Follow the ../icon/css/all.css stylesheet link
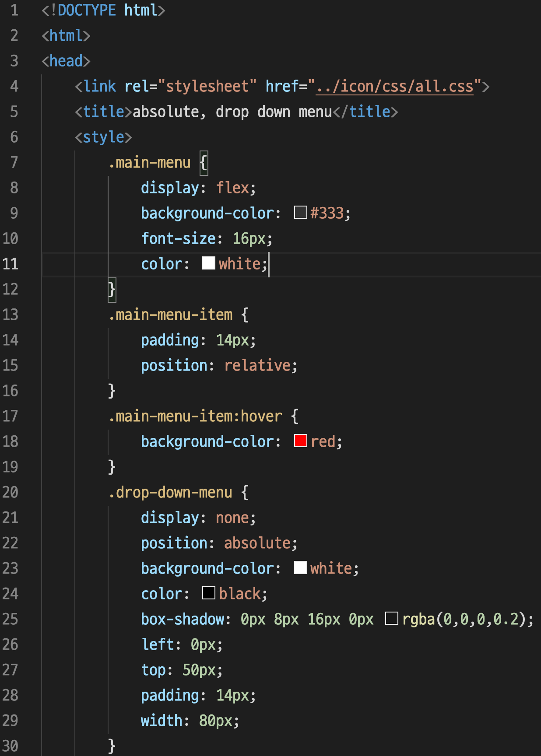The image size is (541, 756). [x=395, y=86]
